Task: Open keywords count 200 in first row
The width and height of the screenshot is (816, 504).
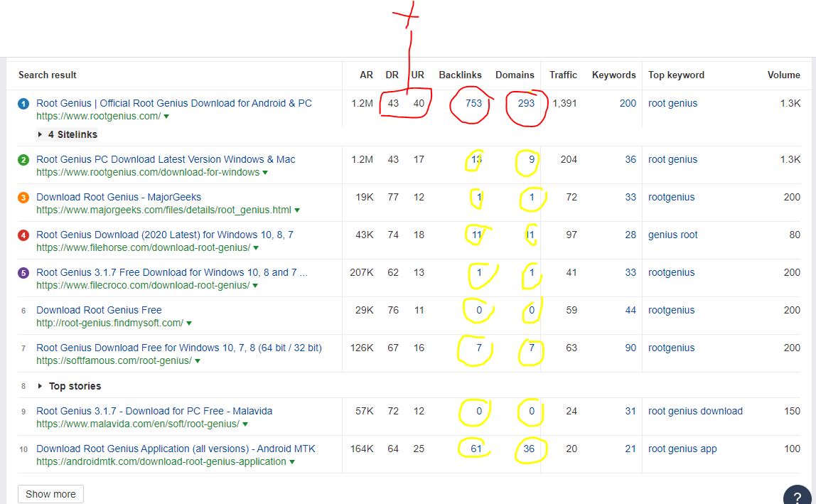Action: (x=628, y=103)
